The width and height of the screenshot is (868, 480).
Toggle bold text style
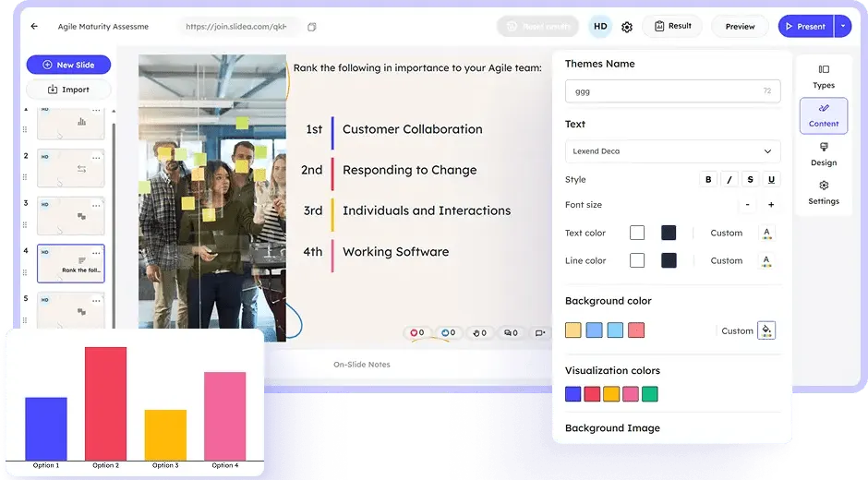point(708,180)
